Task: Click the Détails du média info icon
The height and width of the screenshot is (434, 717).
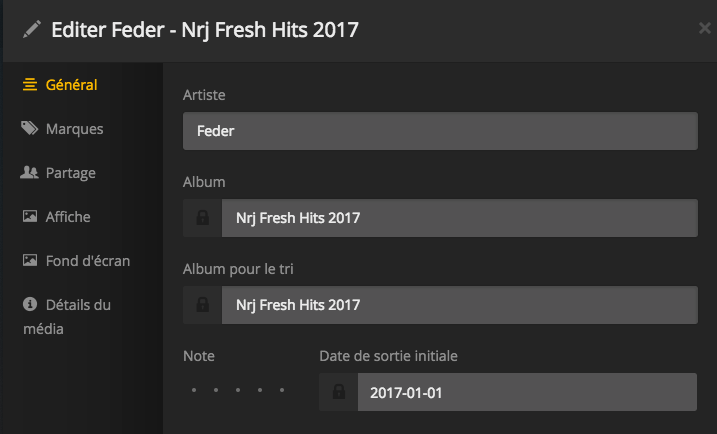Action: click(30, 305)
